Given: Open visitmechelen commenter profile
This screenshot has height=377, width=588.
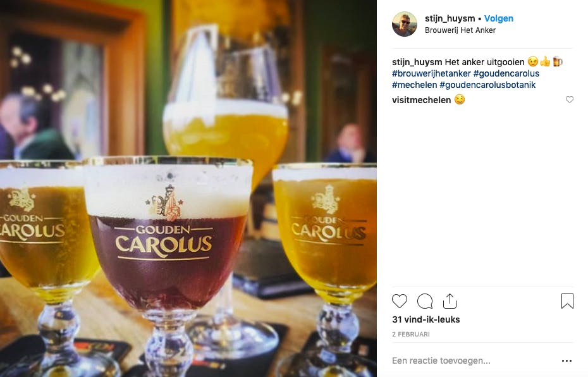Looking at the screenshot, I should [x=422, y=100].
